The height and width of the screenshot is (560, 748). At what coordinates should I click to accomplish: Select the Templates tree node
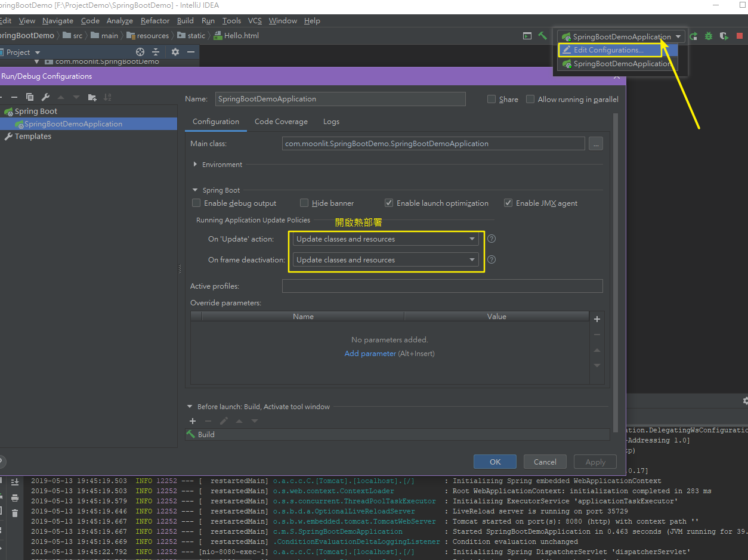[x=33, y=137]
